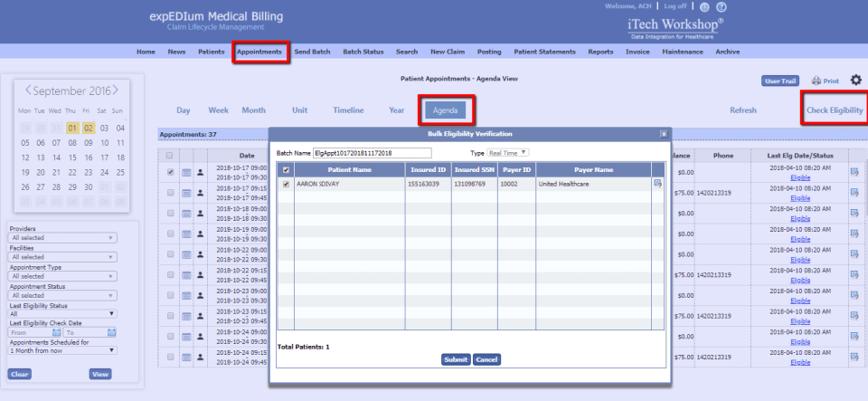This screenshot has width=868, height=401.
Task: Toggle select-all checkbox in eligibility dialog
Action: click(x=287, y=170)
